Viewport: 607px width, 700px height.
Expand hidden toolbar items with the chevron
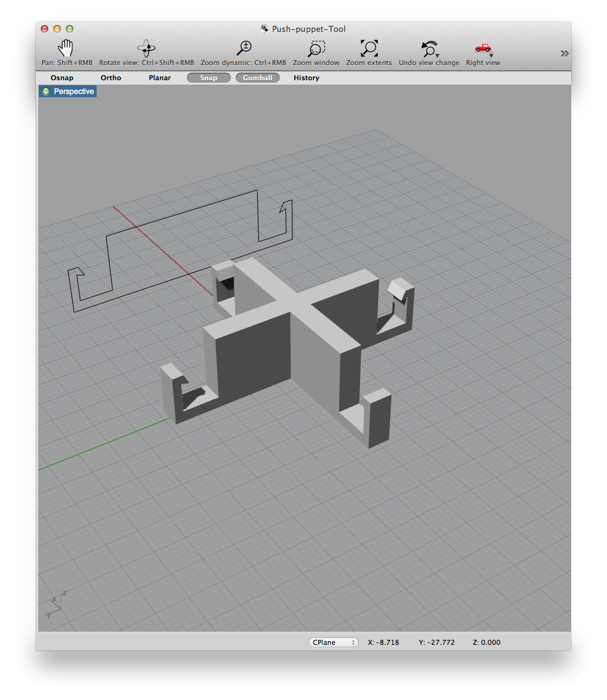(x=564, y=53)
